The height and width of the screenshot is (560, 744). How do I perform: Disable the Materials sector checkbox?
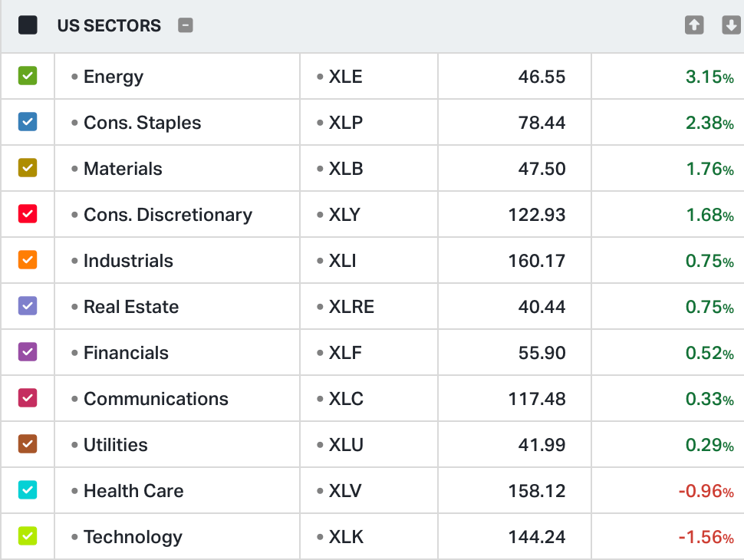[28, 168]
